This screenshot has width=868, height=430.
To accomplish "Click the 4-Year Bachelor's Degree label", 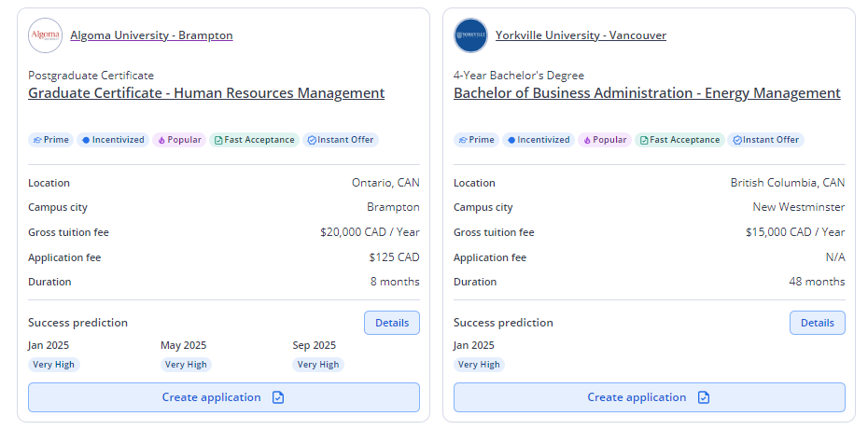I will pyautogui.click(x=519, y=76).
